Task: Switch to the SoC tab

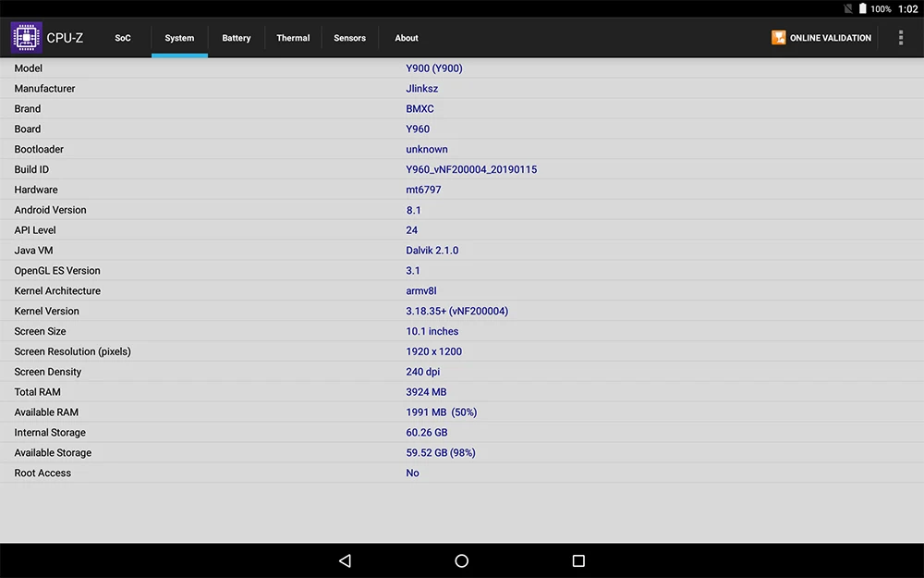Action: point(123,38)
